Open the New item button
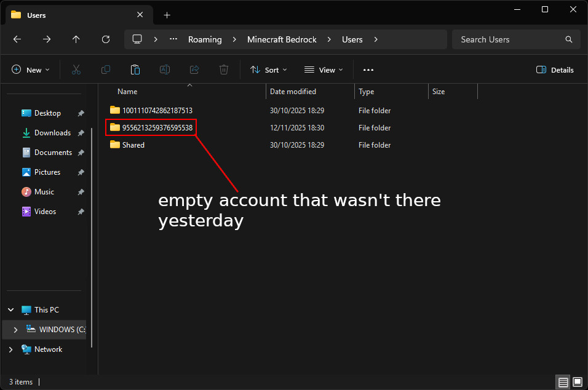 coord(31,70)
